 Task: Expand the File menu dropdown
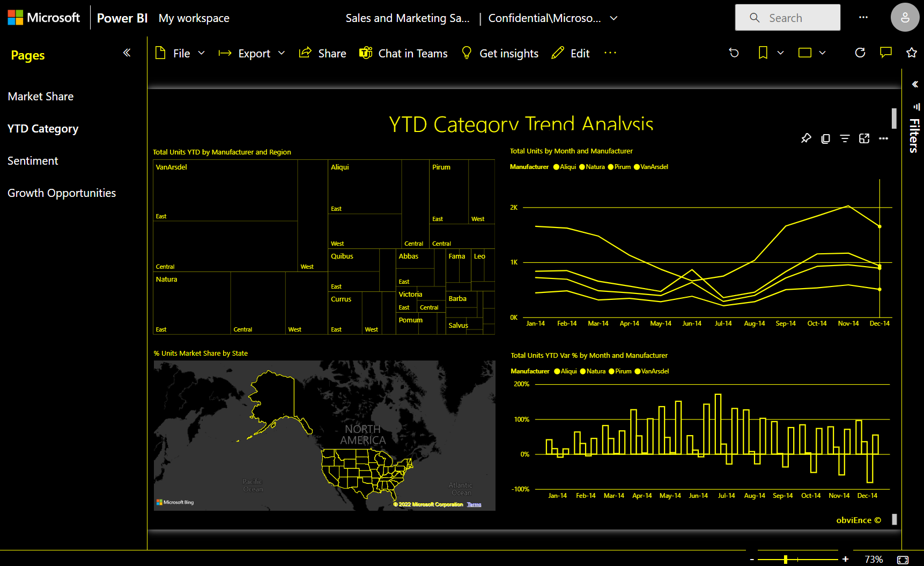click(202, 53)
